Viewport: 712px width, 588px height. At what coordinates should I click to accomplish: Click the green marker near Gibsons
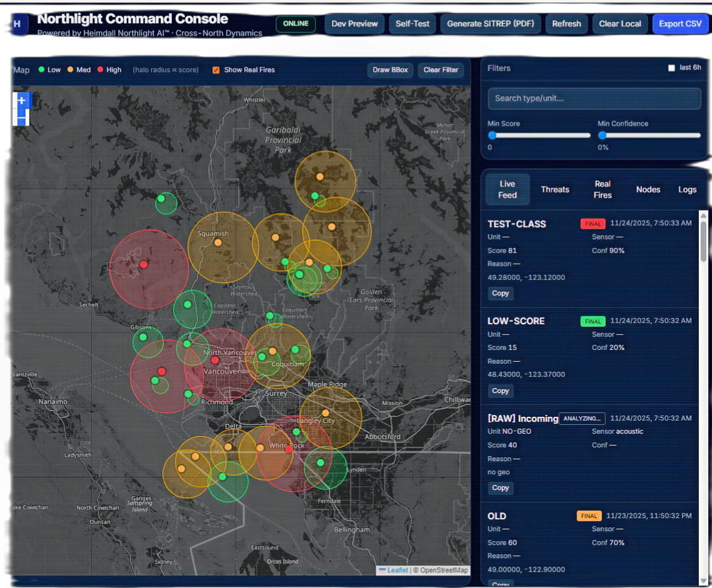(x=143, y=337)
